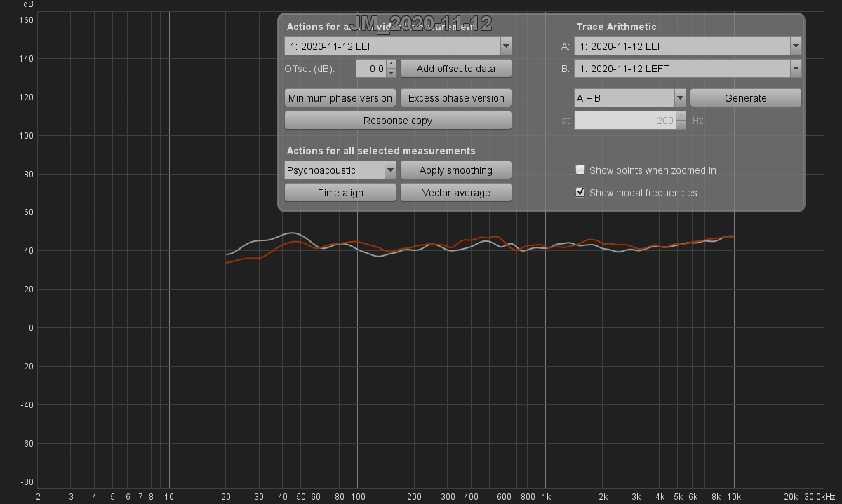The height and width of the screenshot is (504, 842).
Task: Click Generate in Trace Arithmetic
Action: point(746,98)
